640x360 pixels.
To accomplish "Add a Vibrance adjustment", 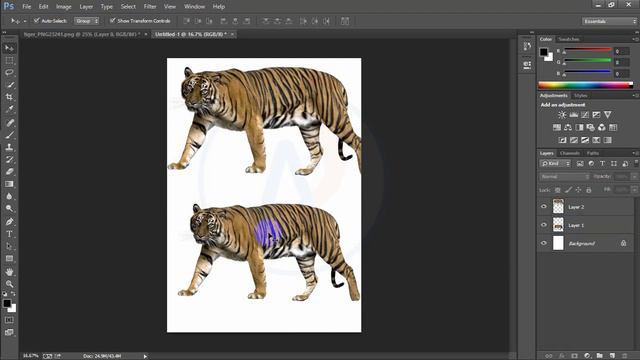I will coord(608,115).
